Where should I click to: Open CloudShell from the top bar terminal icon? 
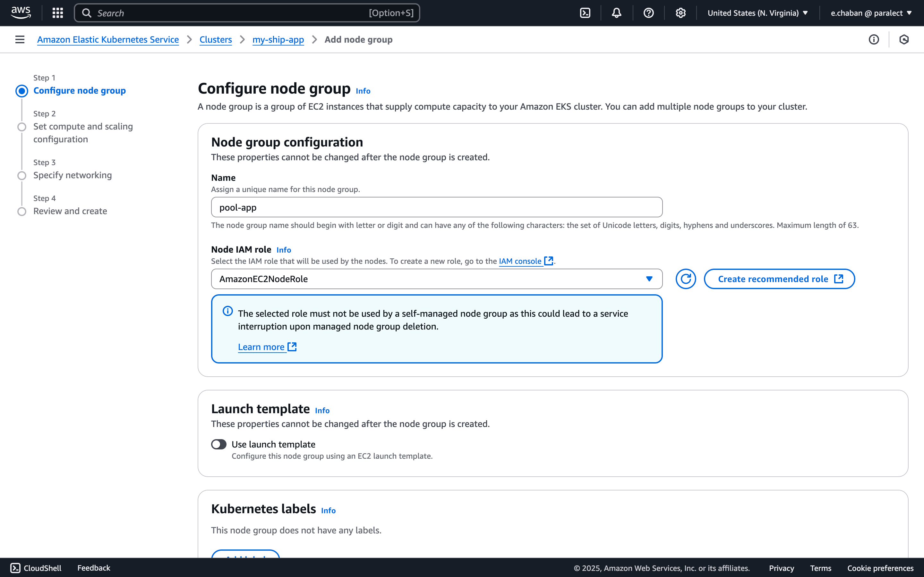pos(585,13)
